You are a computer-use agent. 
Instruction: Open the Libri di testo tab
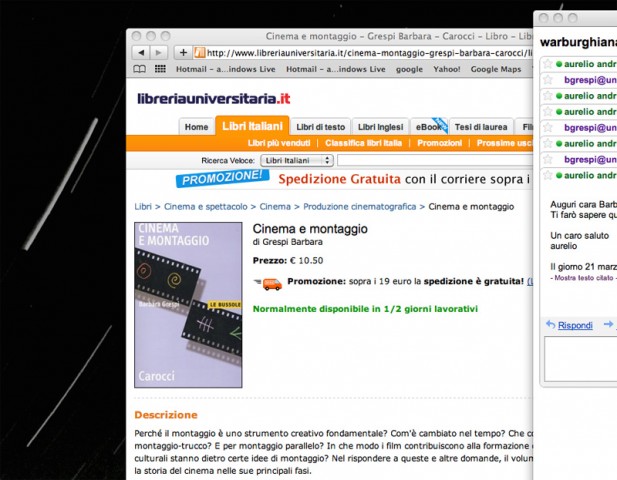(x=321, y=127)
